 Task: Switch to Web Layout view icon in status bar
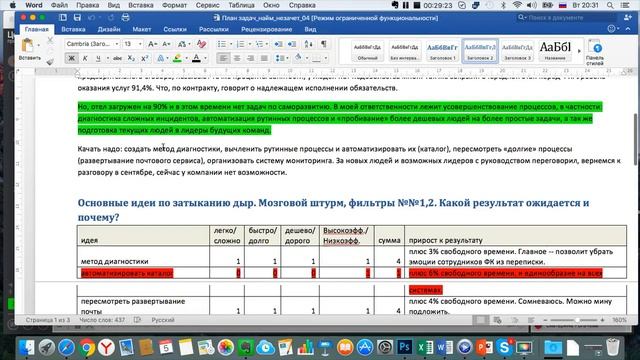coord(498,320)
